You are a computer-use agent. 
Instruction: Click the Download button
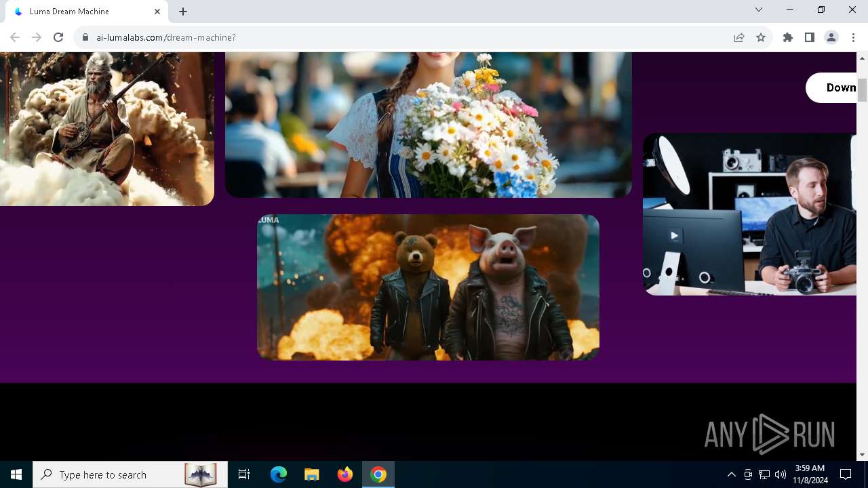click(x=831, y=87)
